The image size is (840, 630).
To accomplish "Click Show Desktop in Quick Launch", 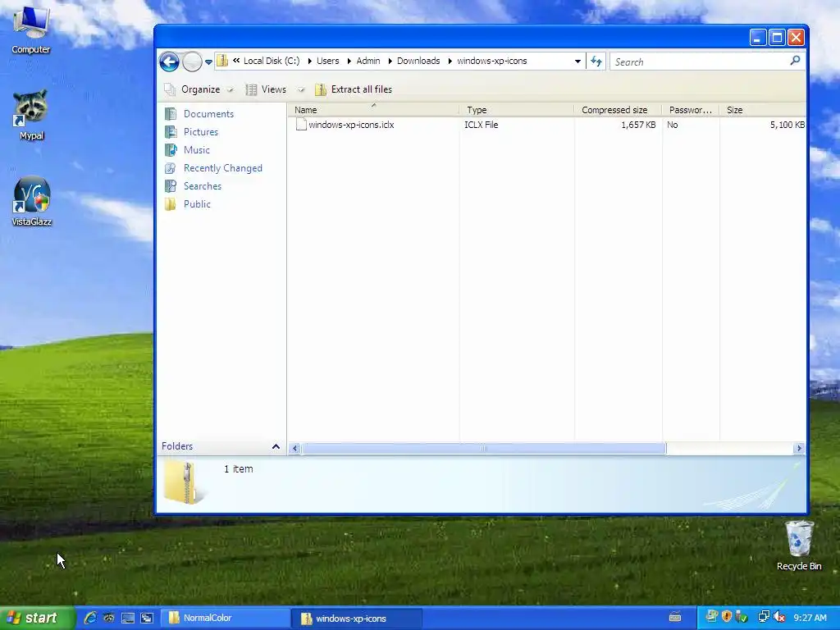I will click(127, 619).
